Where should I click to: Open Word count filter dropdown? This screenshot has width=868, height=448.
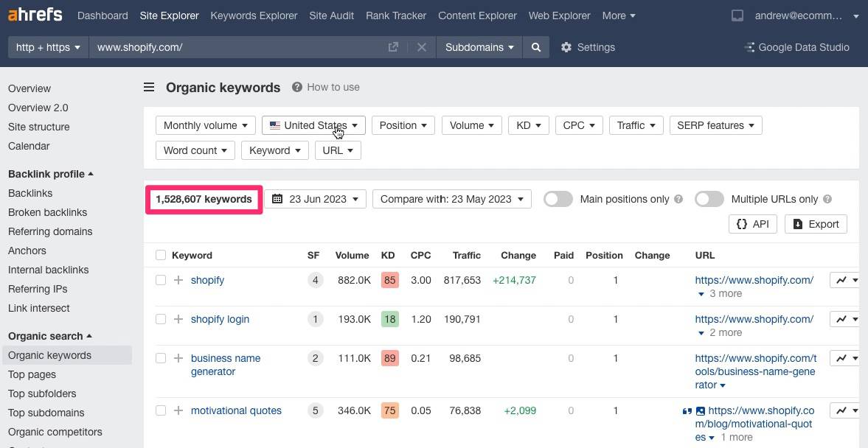195,150
